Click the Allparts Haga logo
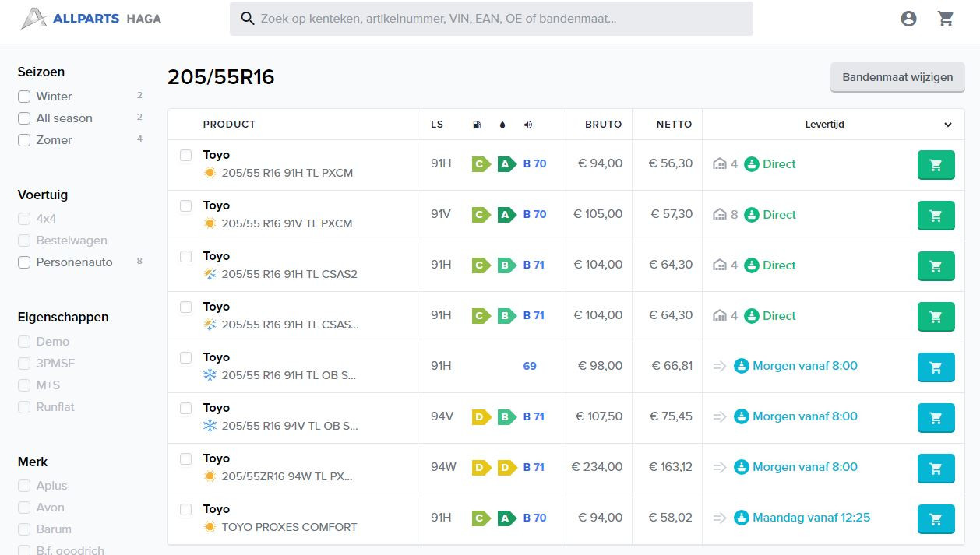The width and height of the screenshot is (980, 555). pos(91,19)
